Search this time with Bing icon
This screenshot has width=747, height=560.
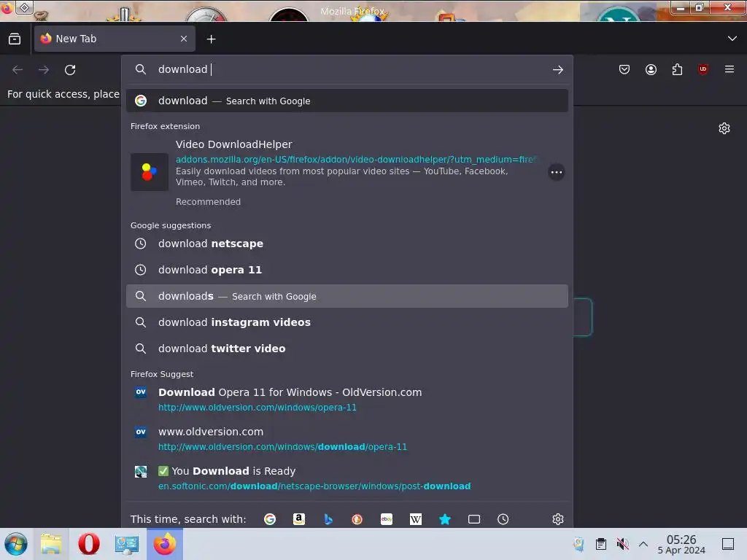pos(328,519)
